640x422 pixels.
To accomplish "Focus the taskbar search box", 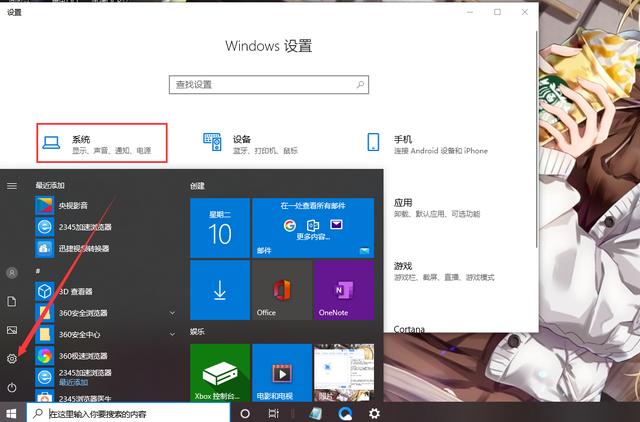I will pos(128,413).
